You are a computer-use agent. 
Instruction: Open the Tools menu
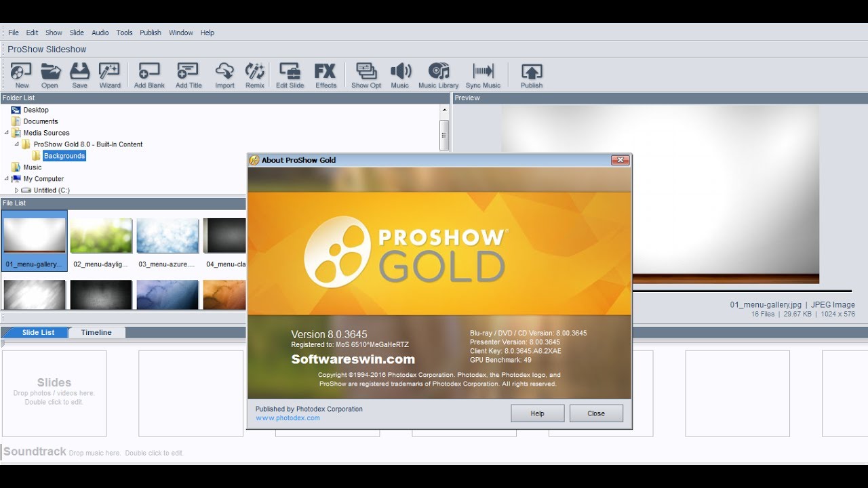124,33
